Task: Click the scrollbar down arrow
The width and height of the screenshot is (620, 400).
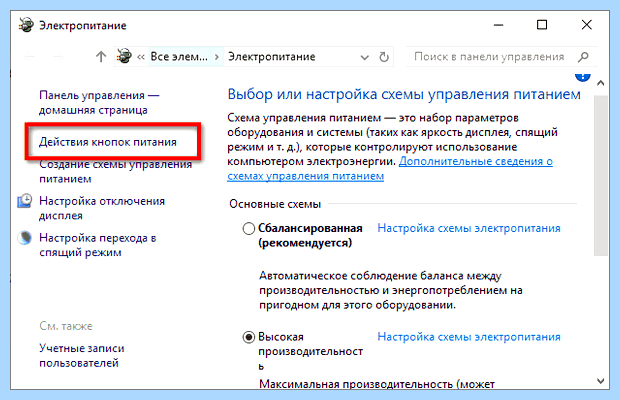Action: pyautogui.click(x=601, y=381)
